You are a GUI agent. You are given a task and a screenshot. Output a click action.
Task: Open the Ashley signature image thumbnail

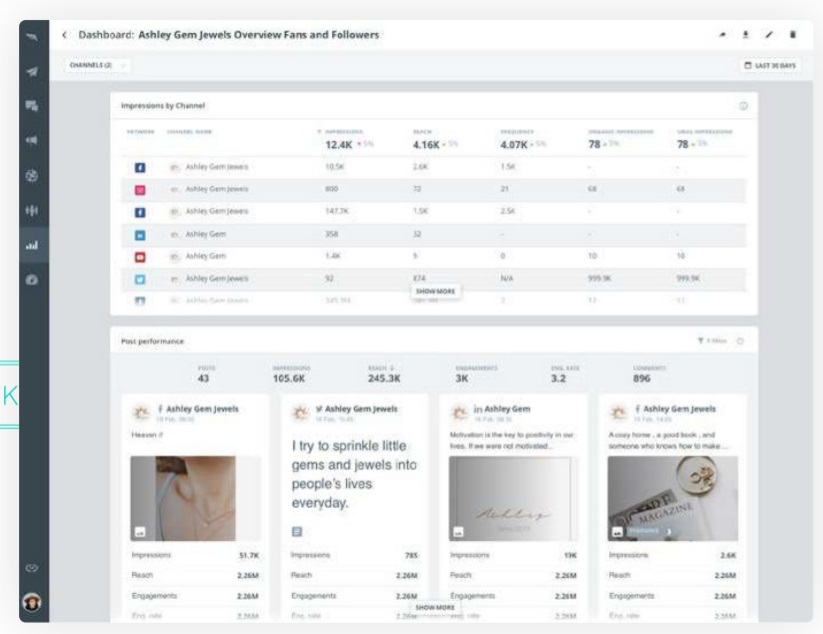click(513, 498)
